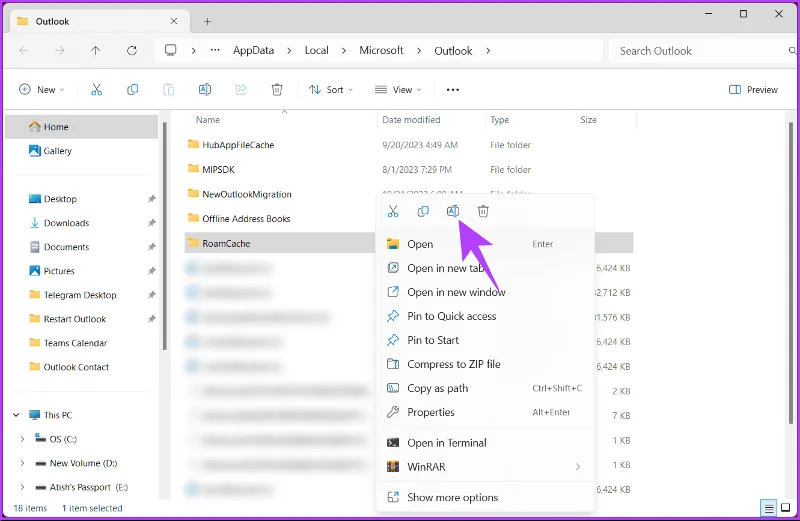Select the MIPSDK folder
The image size is (800, 521).
tap(211, 169)
